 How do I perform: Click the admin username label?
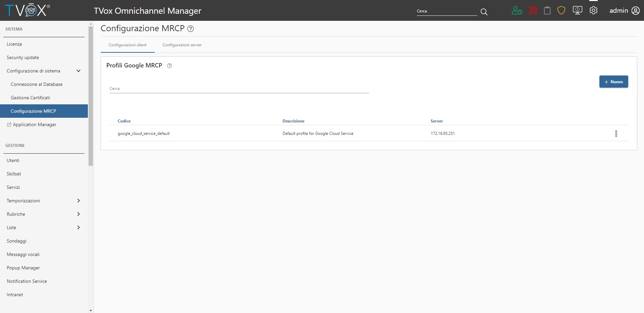tap(619, 11)
